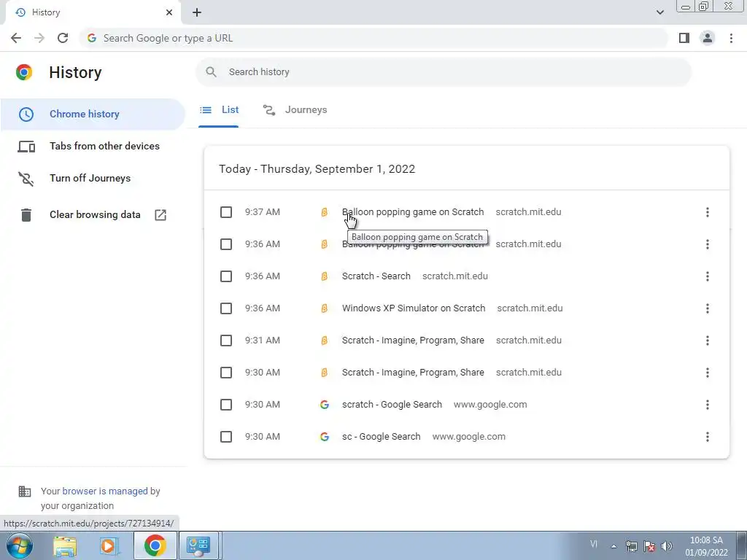Open actions menu for 9:30 AM Scratch Imagine entry
The height and width of the screenshot is (560, 747).
pos(708,373)
